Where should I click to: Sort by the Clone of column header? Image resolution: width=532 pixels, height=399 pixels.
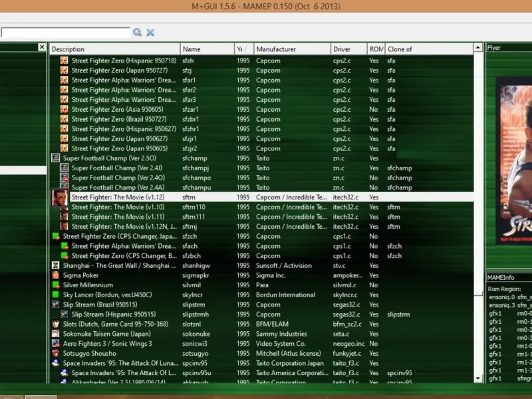tap(428, 49)
